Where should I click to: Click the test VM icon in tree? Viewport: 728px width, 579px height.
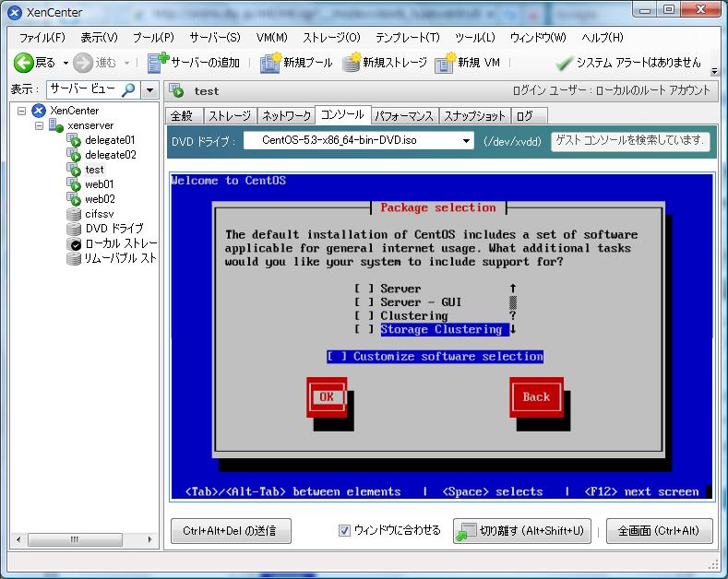(x=74, y=170)
